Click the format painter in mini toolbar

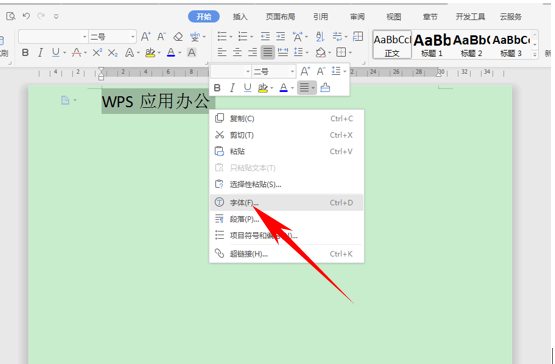[x=325, y=87]
